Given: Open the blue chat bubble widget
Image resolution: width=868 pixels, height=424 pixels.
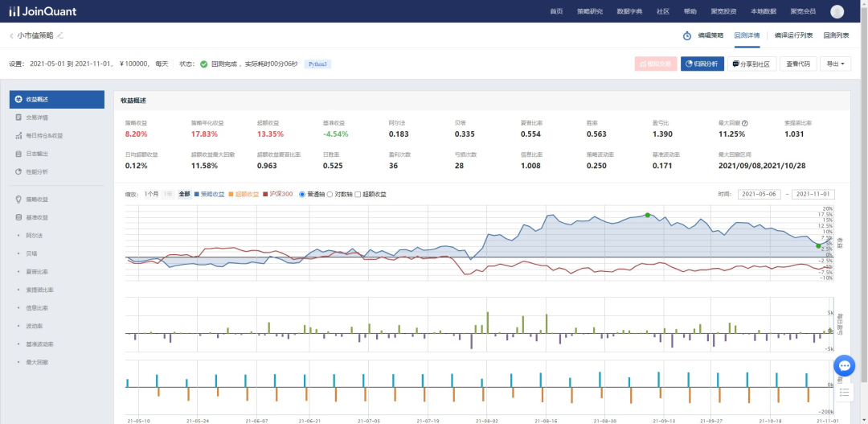Looking at the screenshot, I should point(844,366).
